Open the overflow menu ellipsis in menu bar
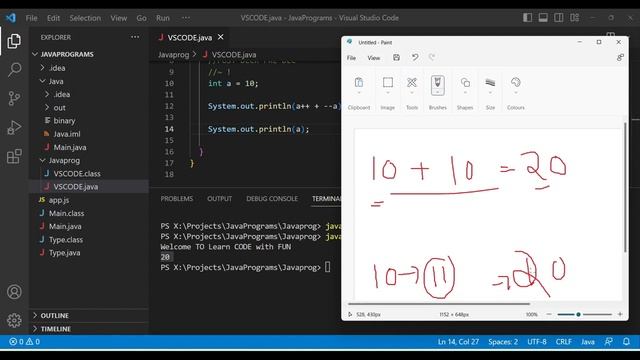 pyautogui.click(x=186, y=18)
